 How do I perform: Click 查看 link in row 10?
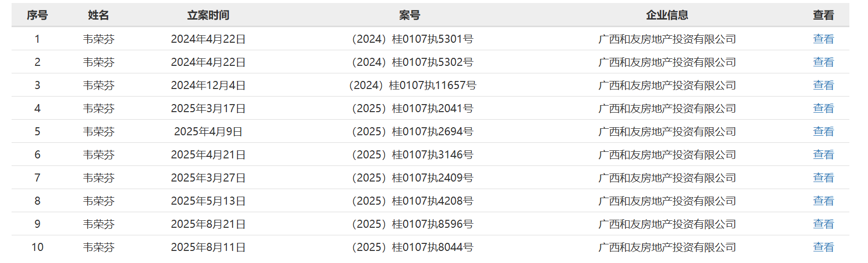pyautogui.click(x=823, y=247)
